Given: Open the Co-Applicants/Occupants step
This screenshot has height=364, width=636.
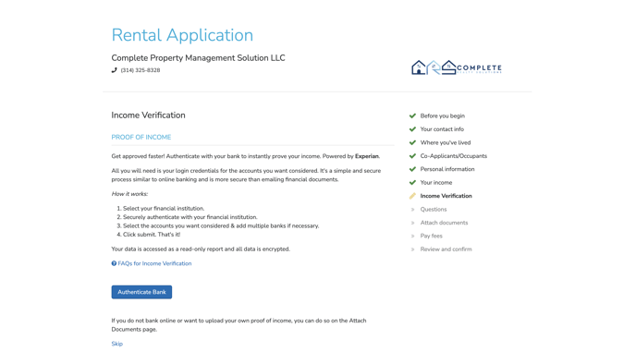Looking at the screenshot, I should [454, 156].
